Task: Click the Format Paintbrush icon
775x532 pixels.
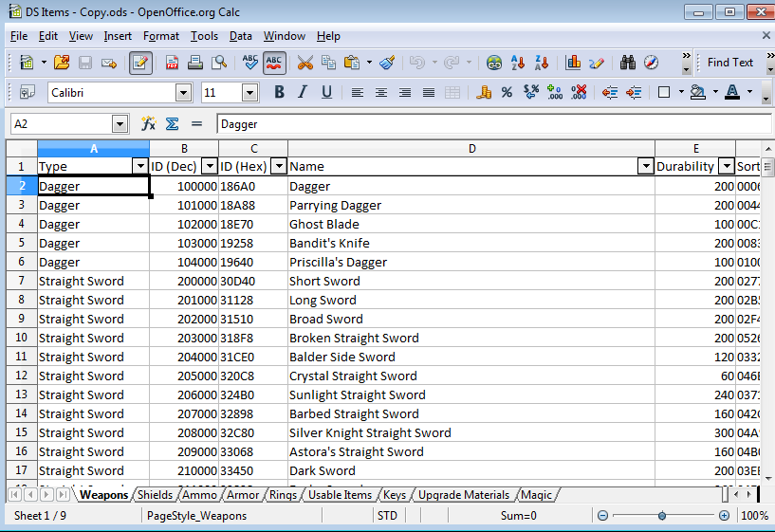Action: [387, 63]
